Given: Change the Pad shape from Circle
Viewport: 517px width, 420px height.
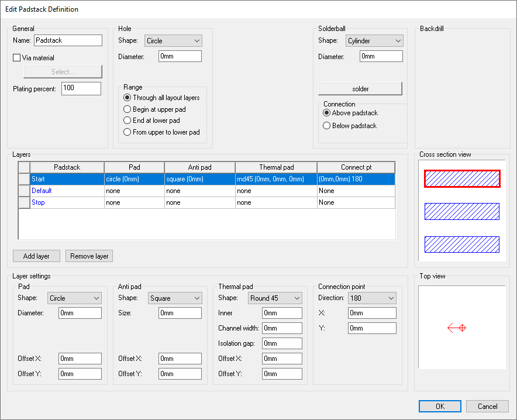Looking at the screenshot, I should [x=74, y=298].
